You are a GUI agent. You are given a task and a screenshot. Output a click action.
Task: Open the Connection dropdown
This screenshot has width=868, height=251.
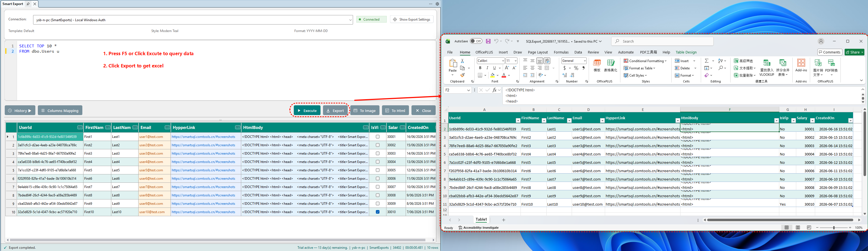point(351,20)
